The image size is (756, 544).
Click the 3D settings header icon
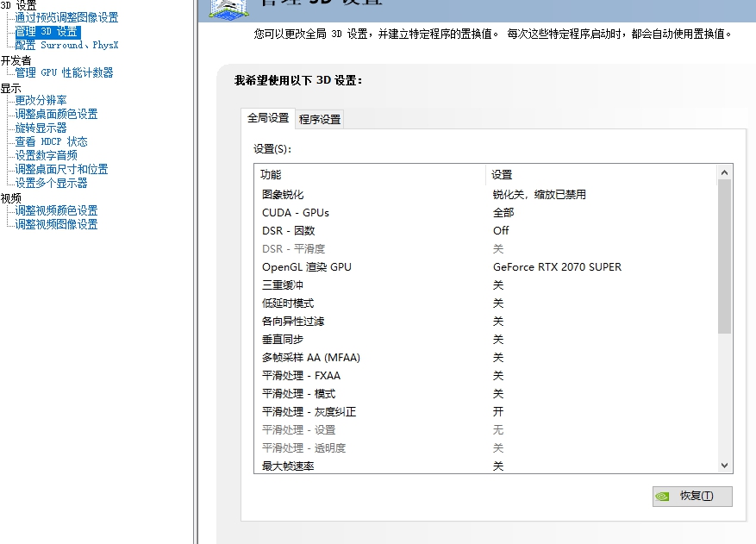pos(228,9)
